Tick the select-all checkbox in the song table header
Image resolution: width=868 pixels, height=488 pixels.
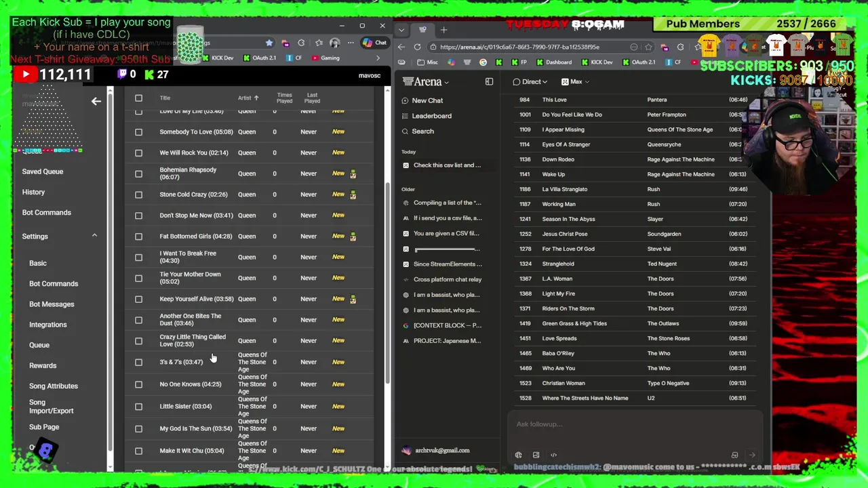coord(138,98)
